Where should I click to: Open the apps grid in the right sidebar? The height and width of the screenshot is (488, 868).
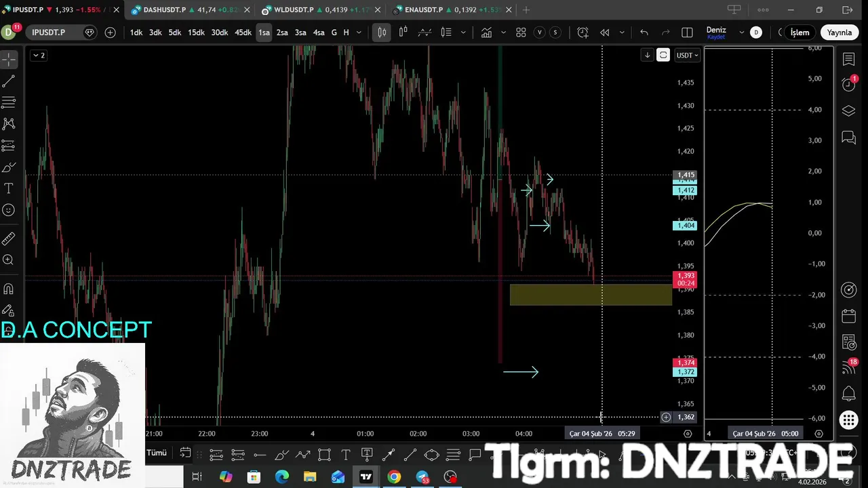848,420
